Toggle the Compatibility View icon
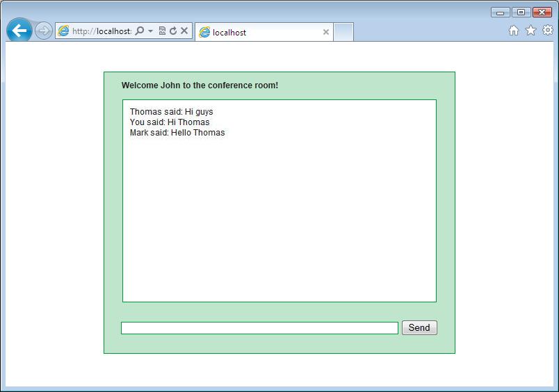 click(x=162, y=31)
